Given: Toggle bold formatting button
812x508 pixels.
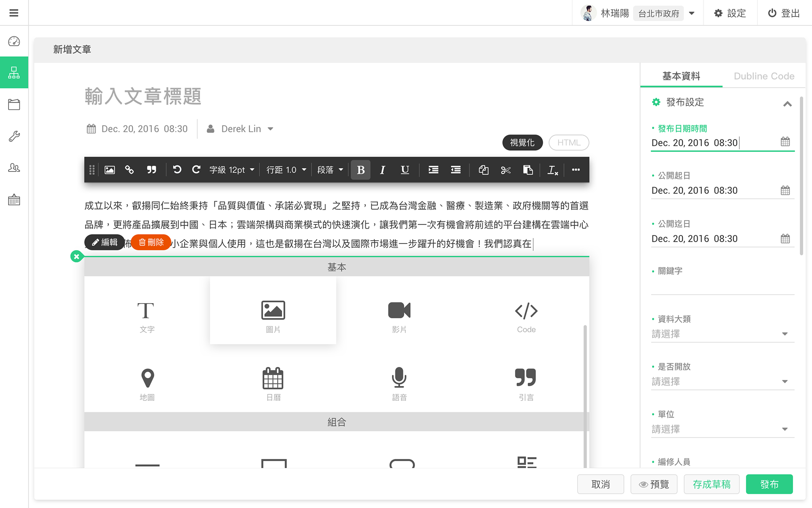Looking at the screenshot, I should click(x=360, y=170).
